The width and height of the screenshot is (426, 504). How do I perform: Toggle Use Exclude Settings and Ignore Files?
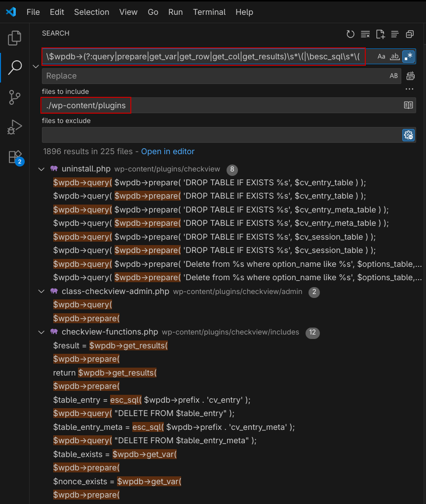[408, 135]
